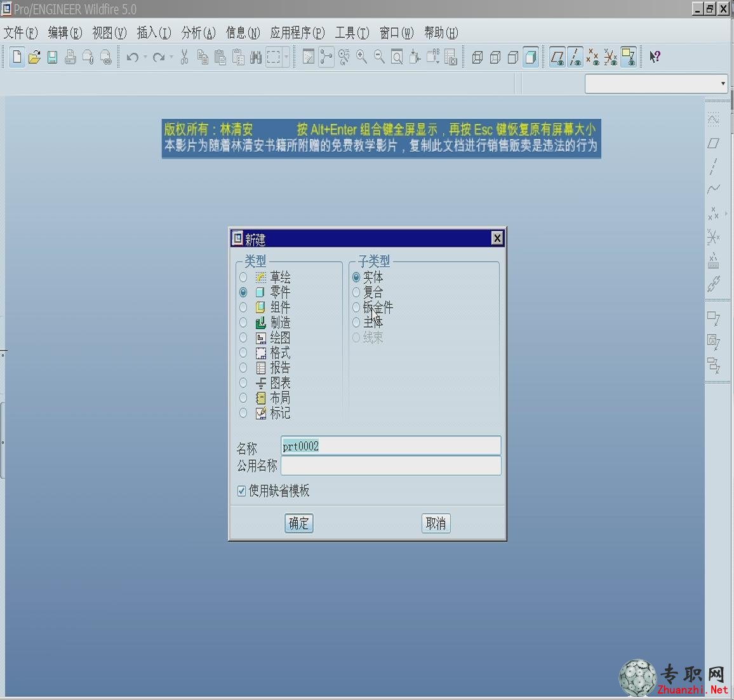Click the chain-link icon in right toolbar
The image size is (734, 700).
(714, 283)
